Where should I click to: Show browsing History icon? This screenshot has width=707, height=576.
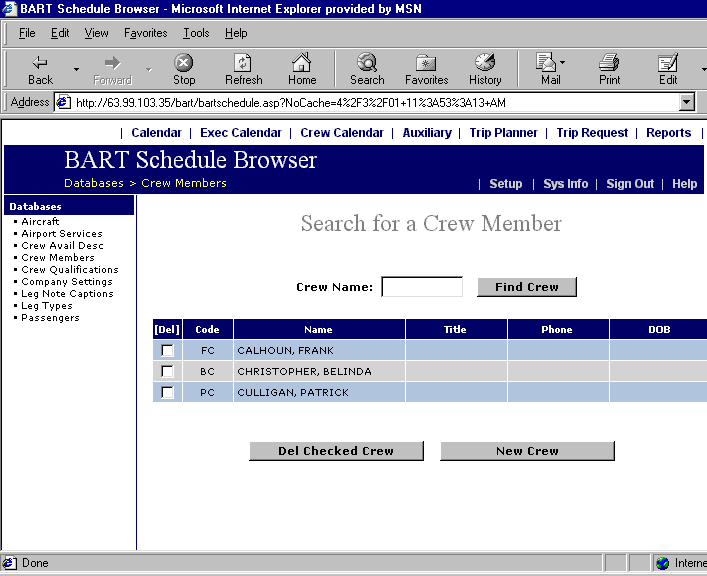pos(485,63)
